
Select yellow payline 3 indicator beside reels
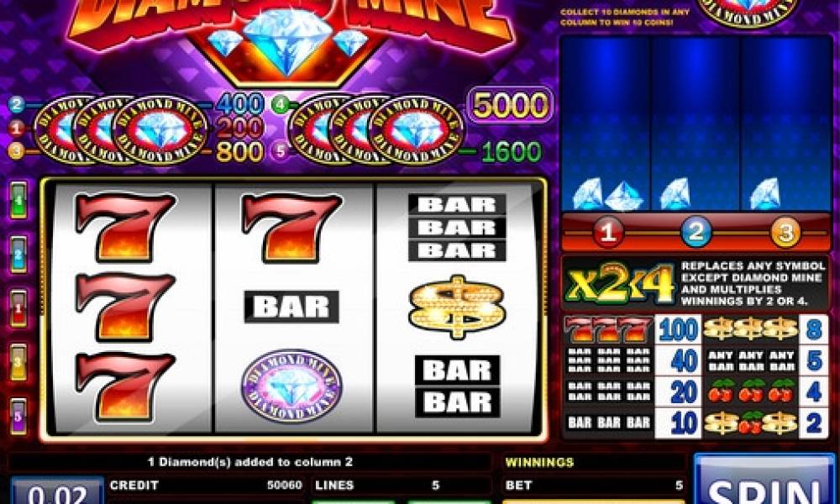[x=18, y=362]
